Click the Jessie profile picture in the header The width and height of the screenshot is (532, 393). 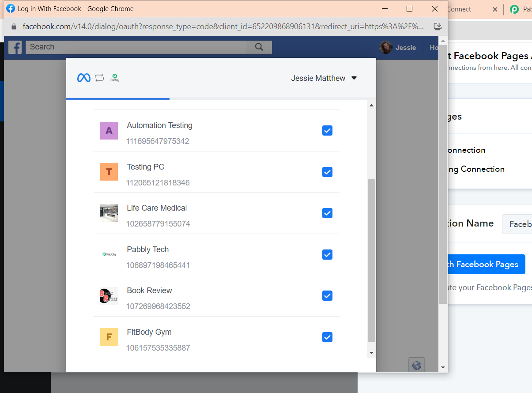coord(385,47)
